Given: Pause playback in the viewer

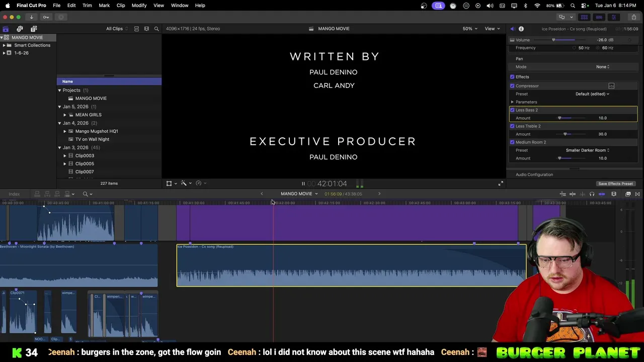Looking at the screenshot, I should (x=303, y=184).
